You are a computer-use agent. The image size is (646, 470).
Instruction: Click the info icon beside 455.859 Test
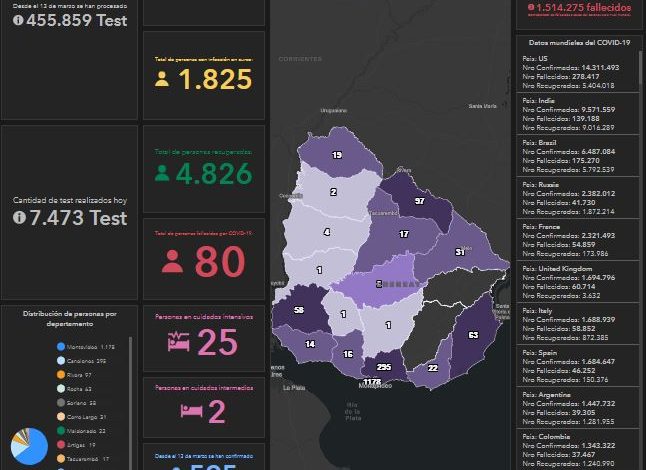pos(18,19)
